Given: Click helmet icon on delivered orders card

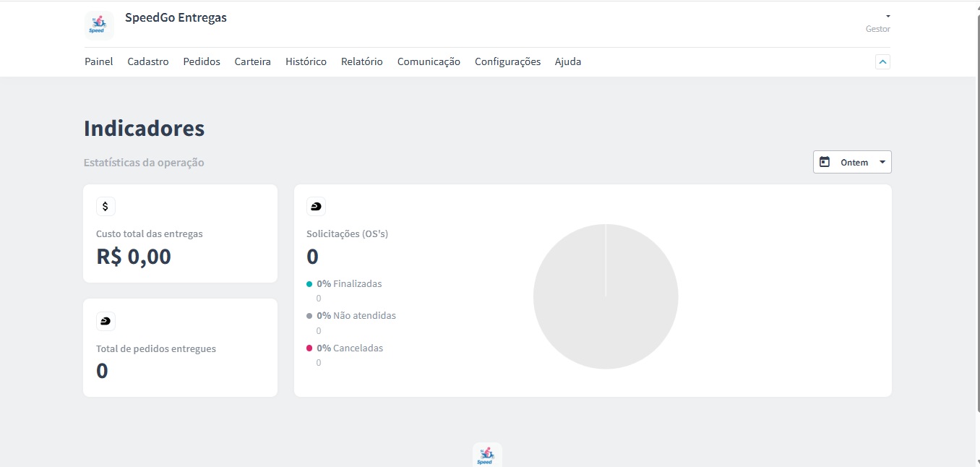Looking at the screenshot, I should [106, 321].
